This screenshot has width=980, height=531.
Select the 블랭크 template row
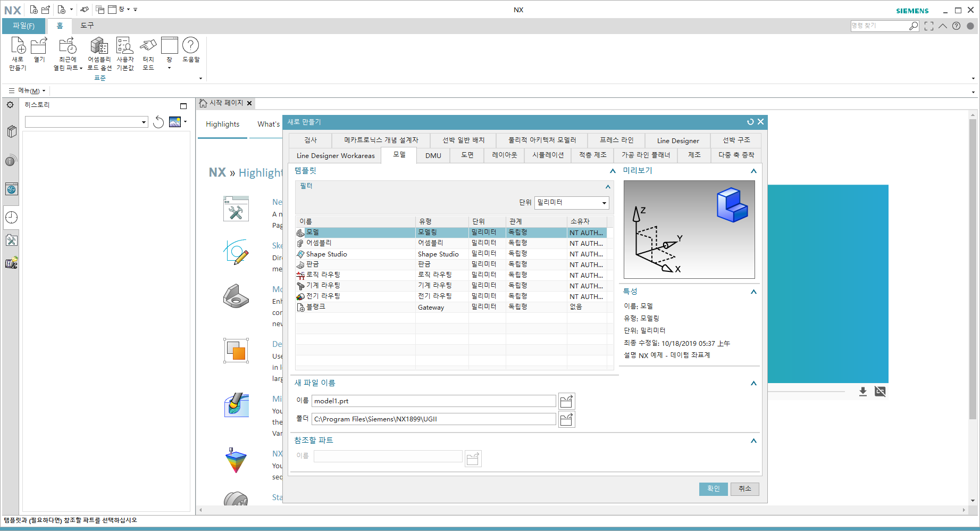[x=451, y=307]
